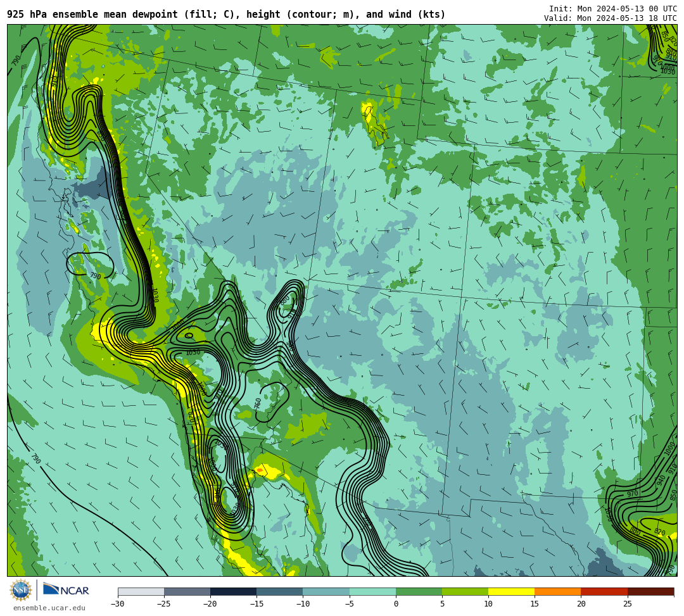
Task: Click the colorbar tick label 5
Action: (x=442, y=604)
